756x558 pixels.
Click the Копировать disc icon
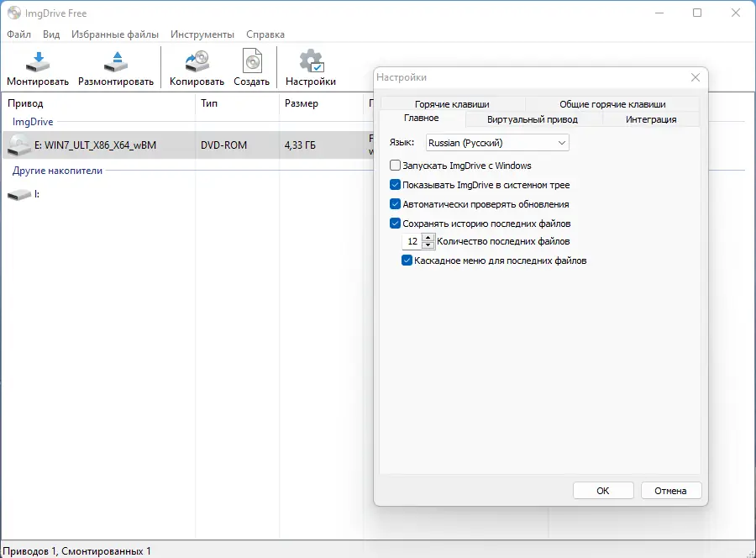[197, 61]
